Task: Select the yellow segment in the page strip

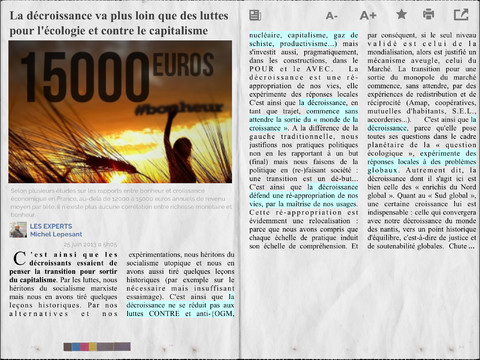Action: tap(93, 347)
